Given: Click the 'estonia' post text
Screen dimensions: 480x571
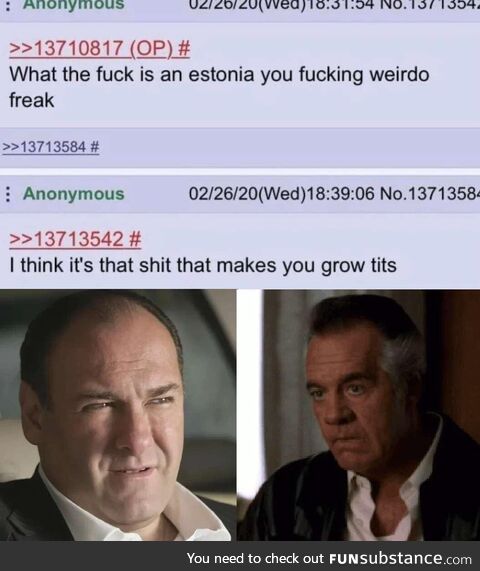Looking at the screenshot, I should [x=221, y=75].
